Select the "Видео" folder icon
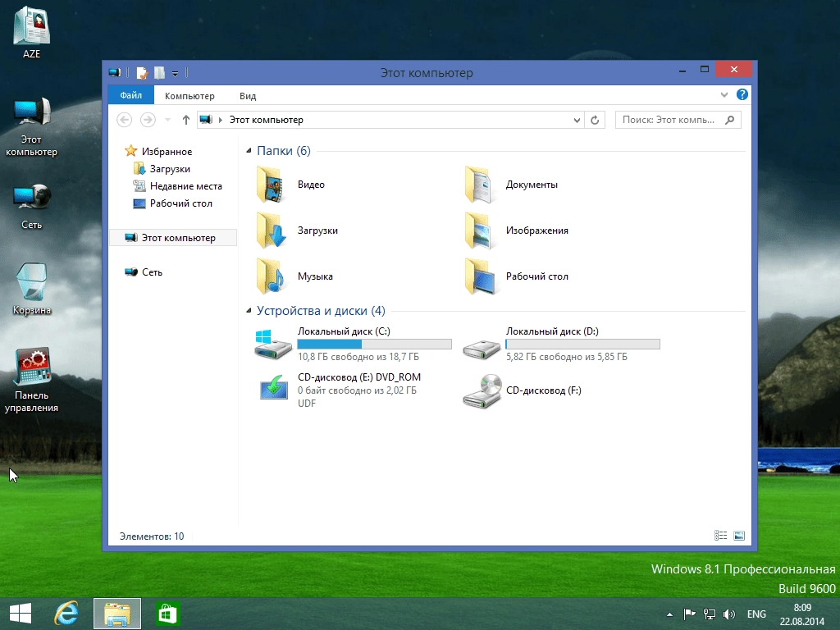Image resolution: width=840 pixels, height=630 pixels. tap(271, 185)
